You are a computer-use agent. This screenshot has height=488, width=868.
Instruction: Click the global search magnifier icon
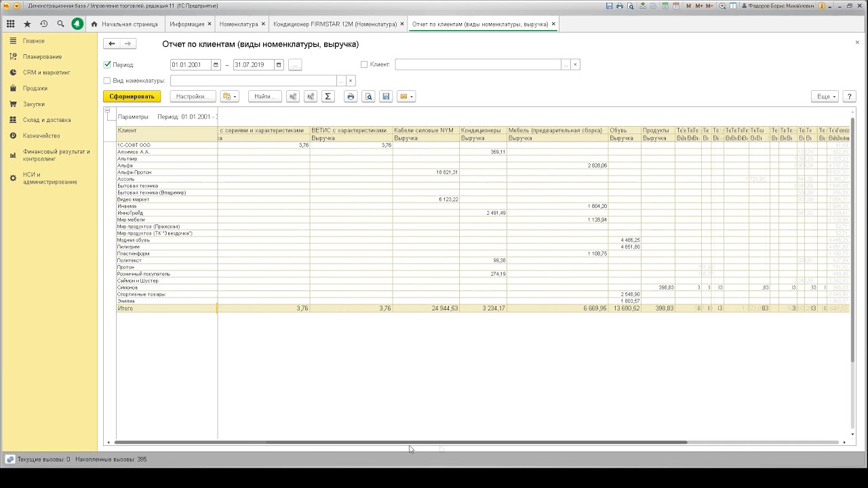[x=60, y=24]
